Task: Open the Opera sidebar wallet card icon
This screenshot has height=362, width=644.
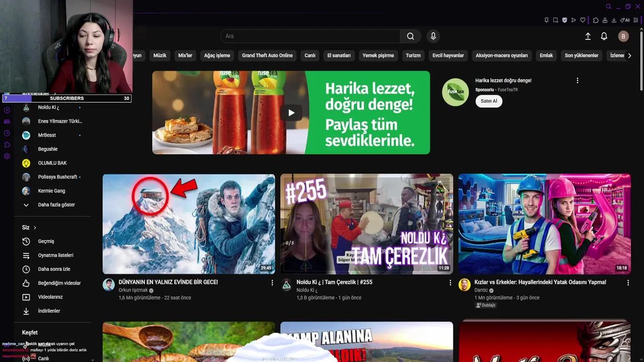Action: click(7, 122)
